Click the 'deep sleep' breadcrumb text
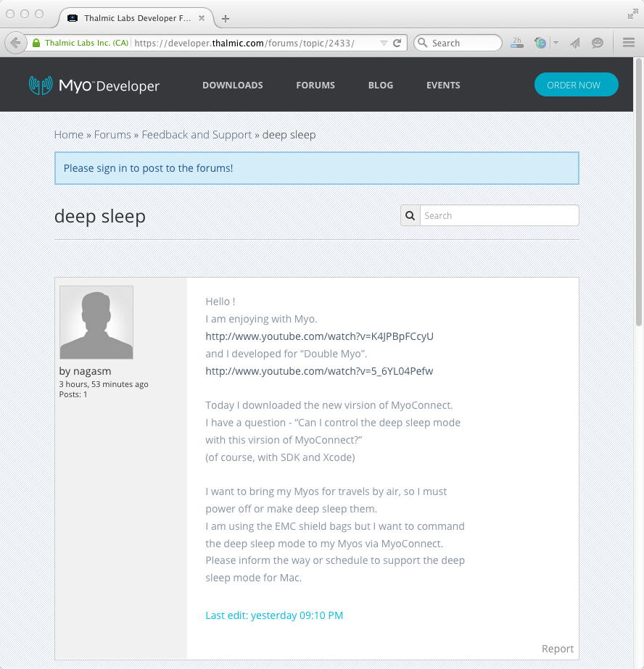644x669 pixels. [289, 135]
